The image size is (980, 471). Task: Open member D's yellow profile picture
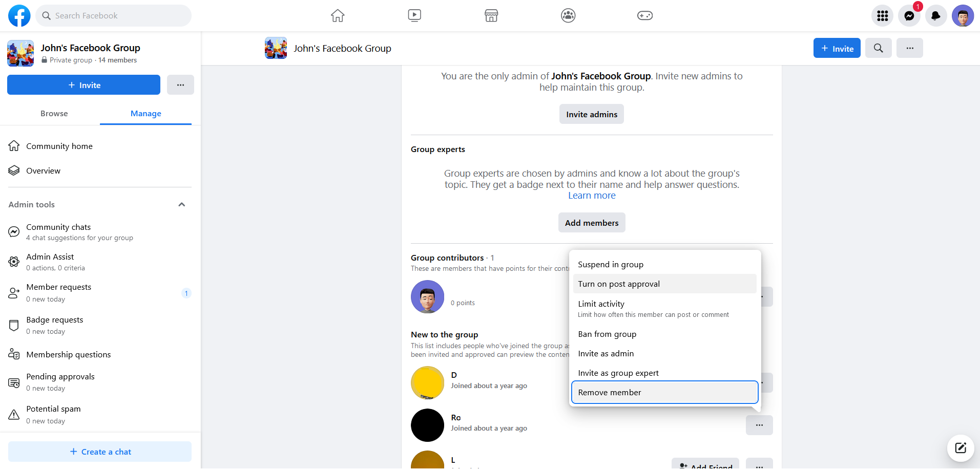[x=427, y=382]
